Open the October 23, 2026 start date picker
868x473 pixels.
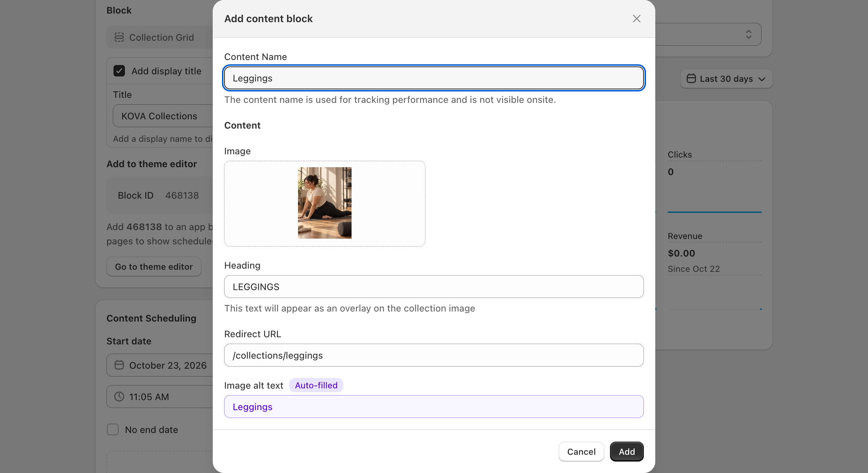coord(160,365)
